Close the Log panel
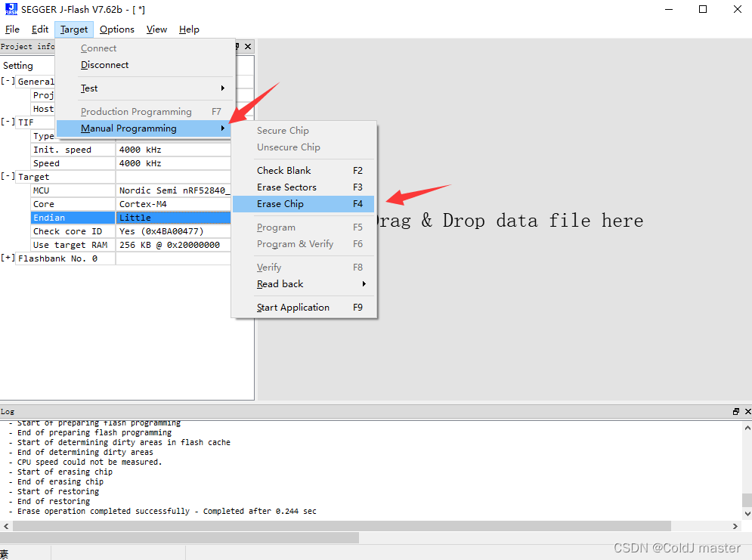The image size is (752, 560). coord(747,411)
